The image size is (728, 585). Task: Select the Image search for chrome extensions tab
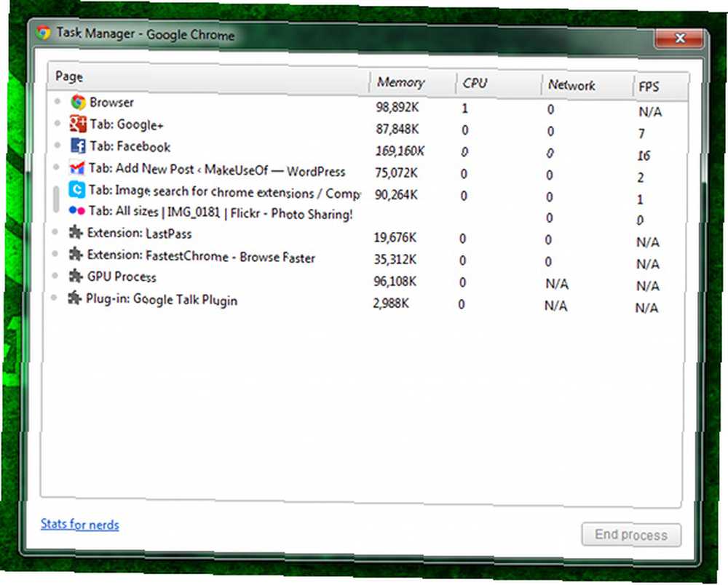pos(367,193)
